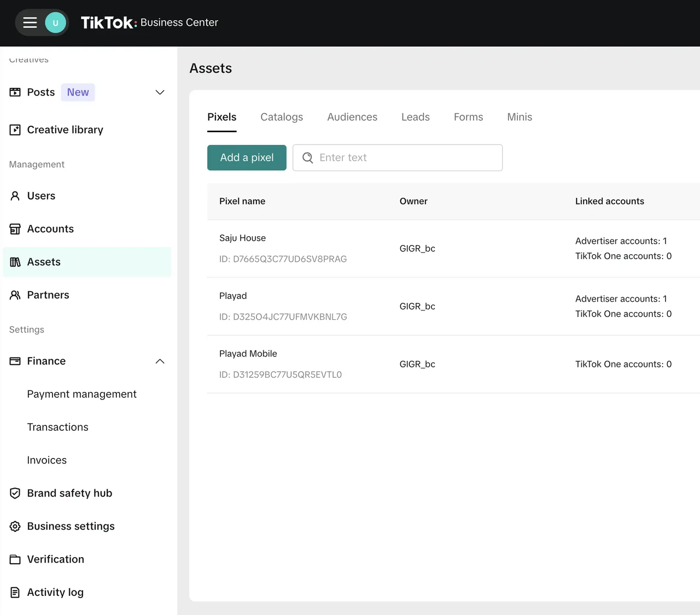Click the Assets page heading
700x615 pixels.
point(211,68)
